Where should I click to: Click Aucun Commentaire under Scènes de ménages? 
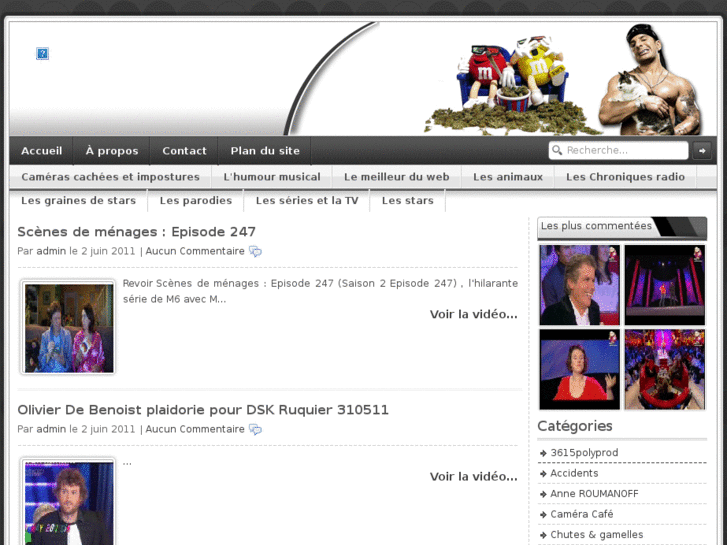click(x=195, y=251)
